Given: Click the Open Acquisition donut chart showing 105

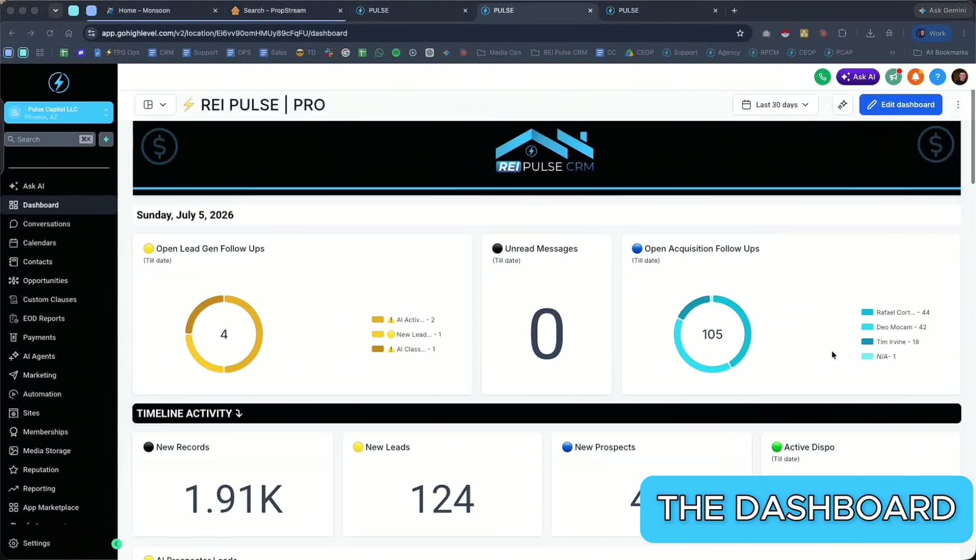Looking at the screenshot, I should click(x=713, y=334).
